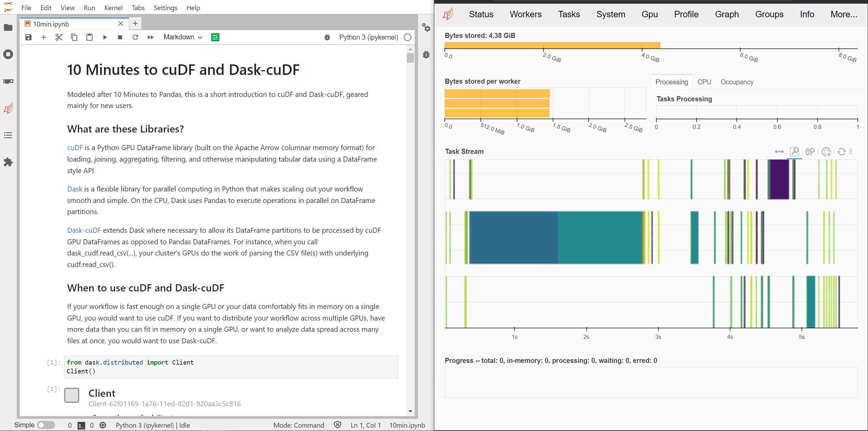Open the Extension Manager puzzle icon
This screenshot has width=868, height=431.
[8, 162]
